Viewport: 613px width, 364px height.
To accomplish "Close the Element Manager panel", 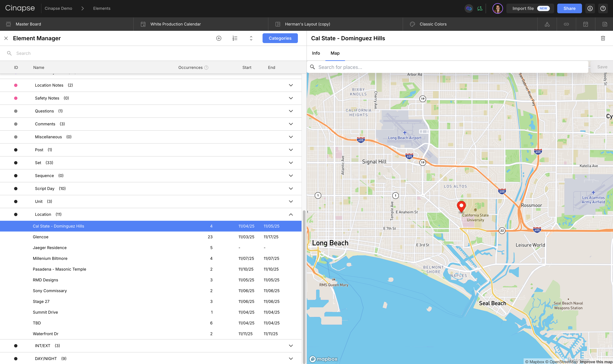I will coord(6,38).
